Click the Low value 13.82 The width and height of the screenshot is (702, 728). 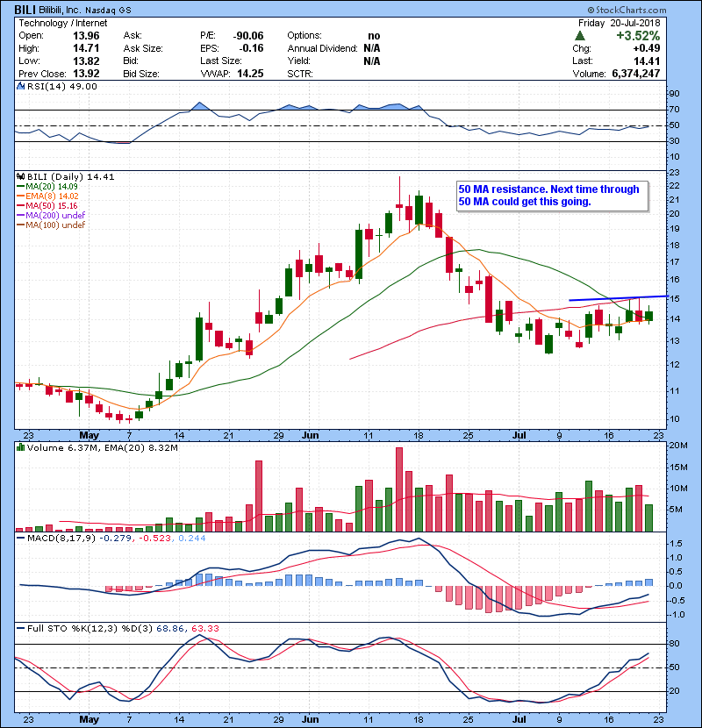[86, 61]
